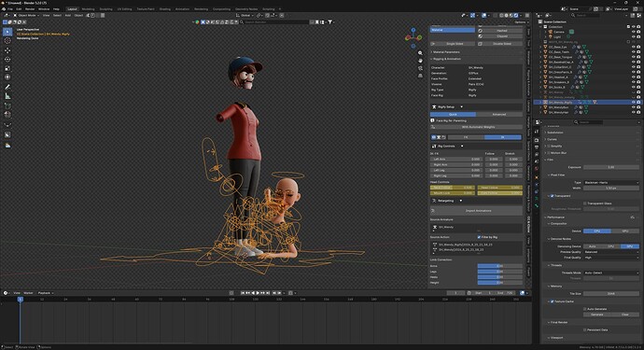Switch to the Animation workspace tab
The width and height of the screenshot is (644, 350).
click(x=182, y=8)
